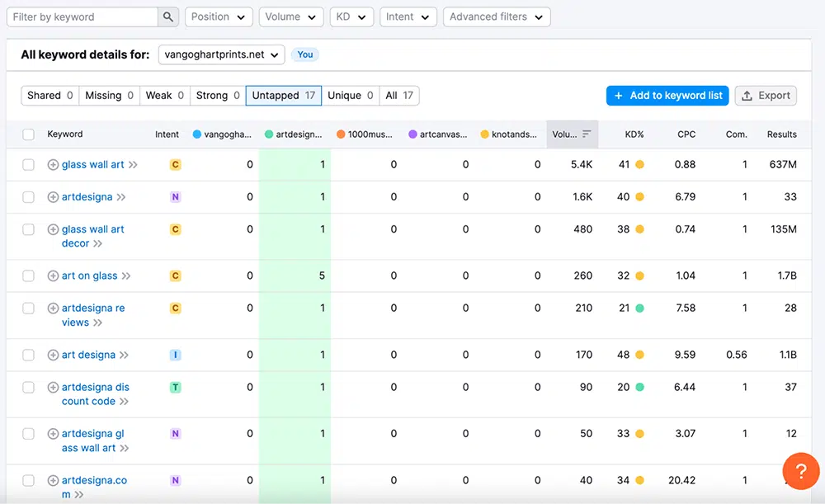The width and height of the screenshot is (825, 504).
Task: Click informational intent badge for 'art designa'
Action: [x=175, y=356]
